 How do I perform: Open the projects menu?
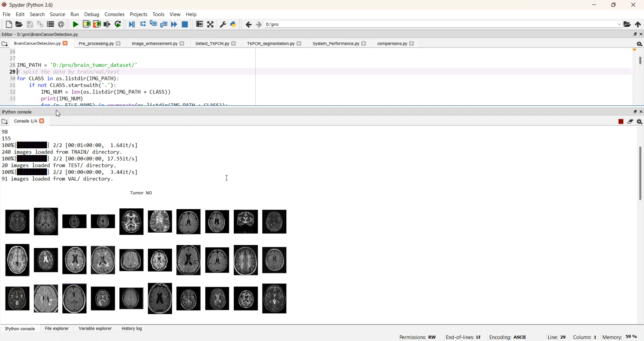coord(139,15)
